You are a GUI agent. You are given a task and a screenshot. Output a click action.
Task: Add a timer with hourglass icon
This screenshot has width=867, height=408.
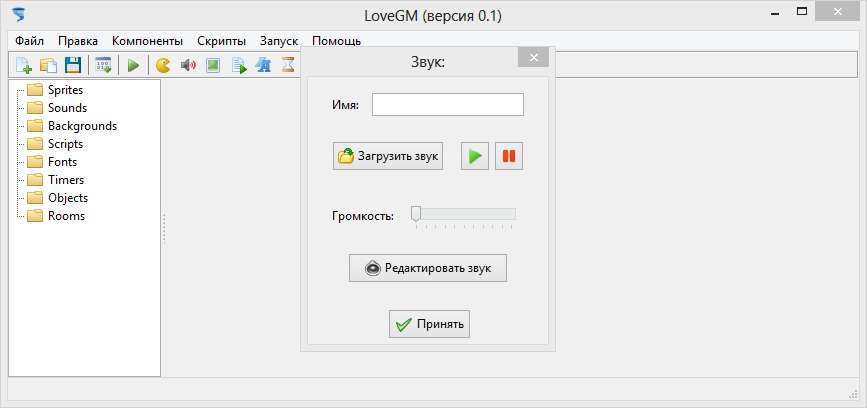(288, 66)
